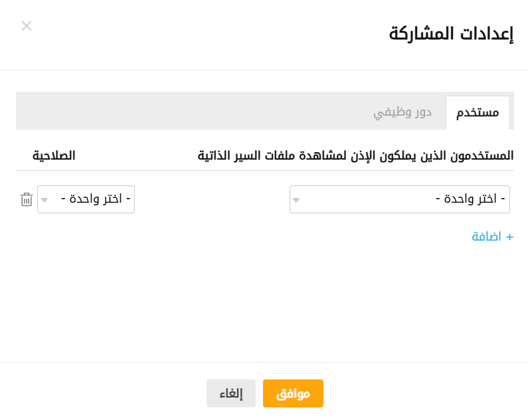Click the arrow icon of the الصلاحية dropdown
This screenshot has width=528, height=420.
point(44,199)
